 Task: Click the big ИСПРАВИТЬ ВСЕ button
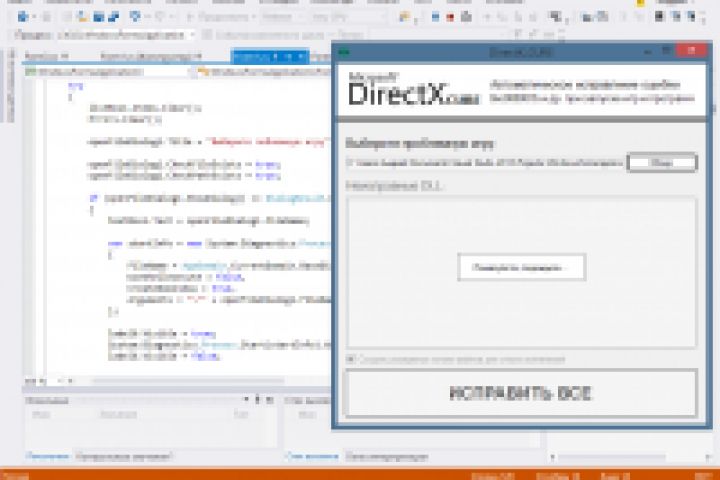pyautogui.click(x=521, y=393)
